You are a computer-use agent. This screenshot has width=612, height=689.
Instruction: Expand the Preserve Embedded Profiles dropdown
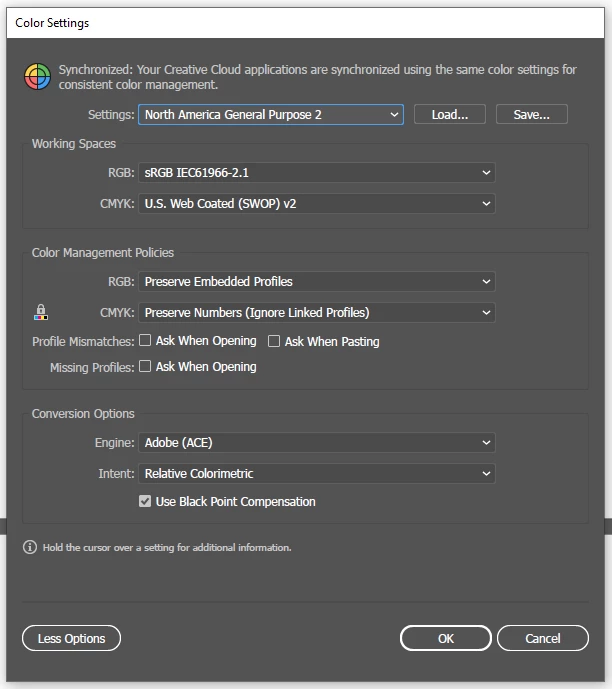click(x=317, y=282)
